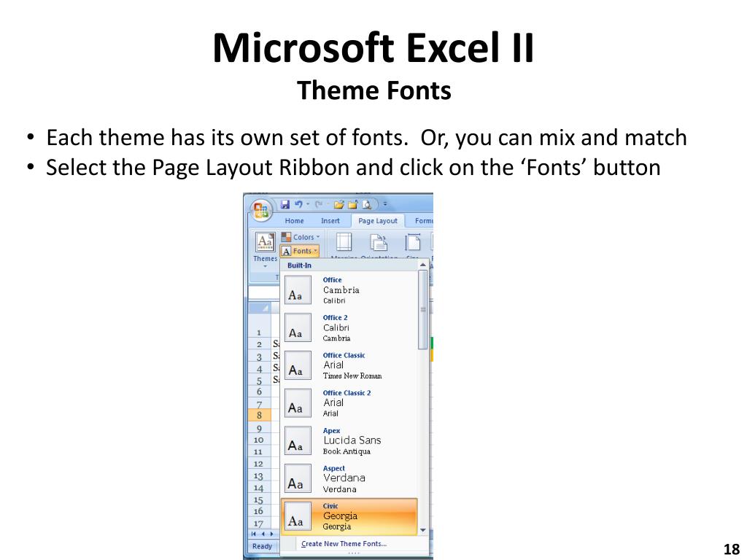Pick Office Classic Arial/Times New Roman

click(349, 365)
